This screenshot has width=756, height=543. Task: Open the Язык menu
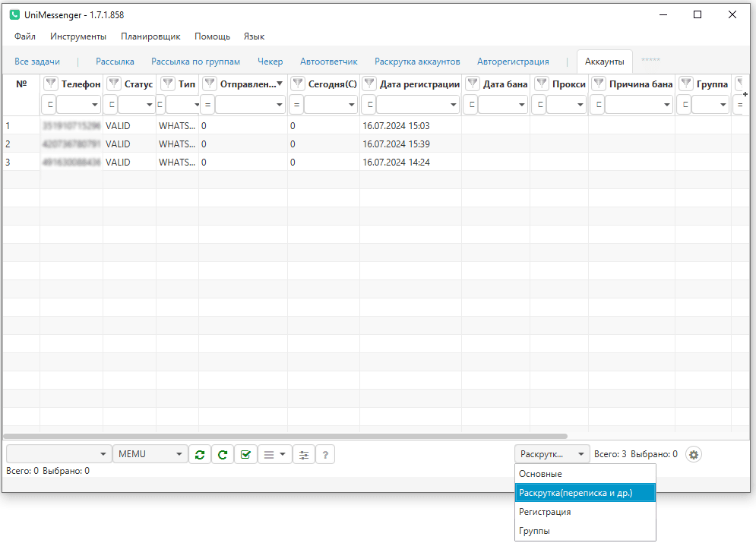(x=254, y=36)
